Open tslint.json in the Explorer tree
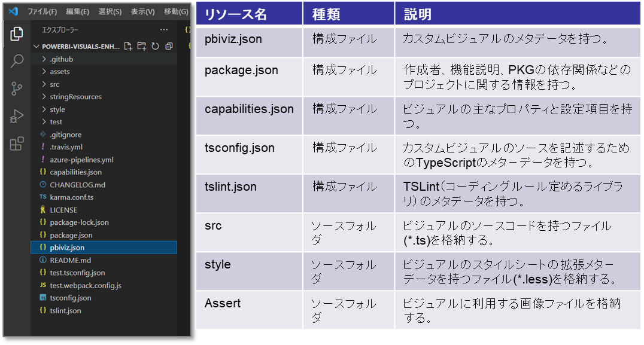Screen dimensions: 644x345 [104, 310]
